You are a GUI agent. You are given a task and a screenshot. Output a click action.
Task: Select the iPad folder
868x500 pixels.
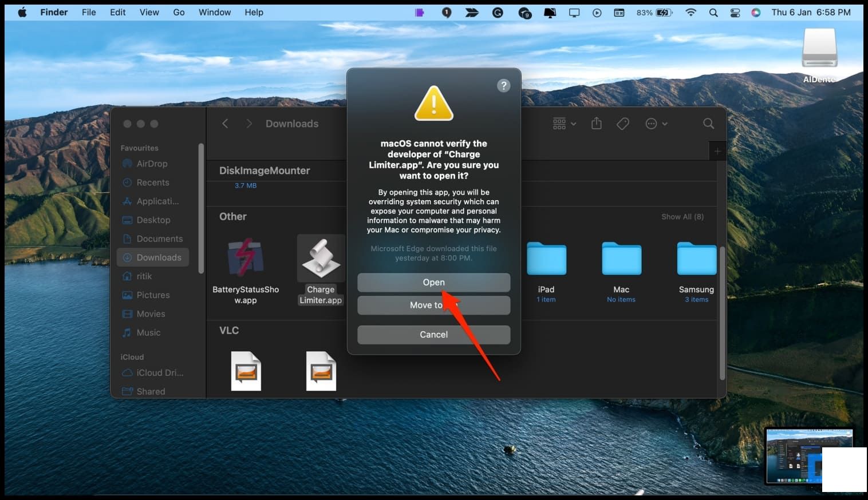(546, 259)
